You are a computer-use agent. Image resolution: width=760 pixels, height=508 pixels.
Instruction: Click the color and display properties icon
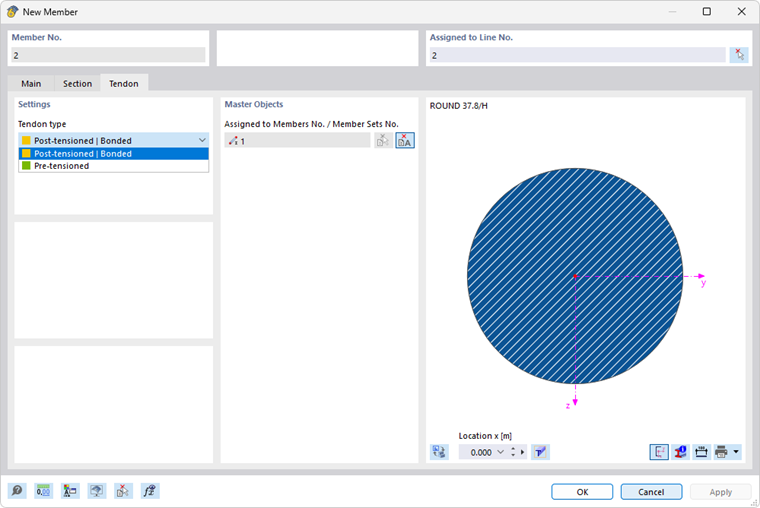70,491
